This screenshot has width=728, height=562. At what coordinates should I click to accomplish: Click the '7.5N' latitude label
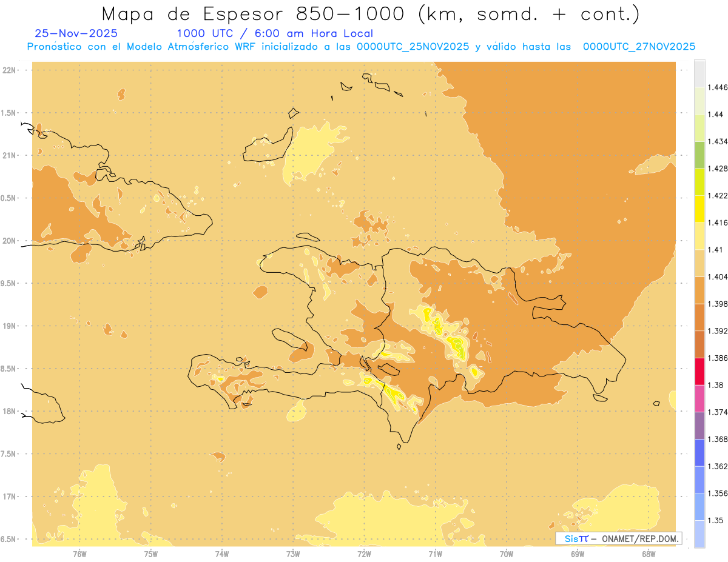[9, 454]
